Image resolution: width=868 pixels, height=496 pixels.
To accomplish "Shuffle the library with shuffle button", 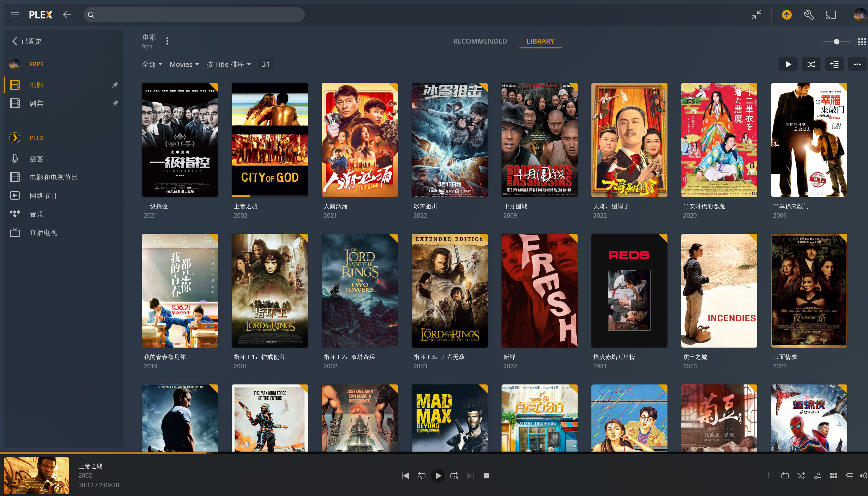I will (x=811, y=64).
